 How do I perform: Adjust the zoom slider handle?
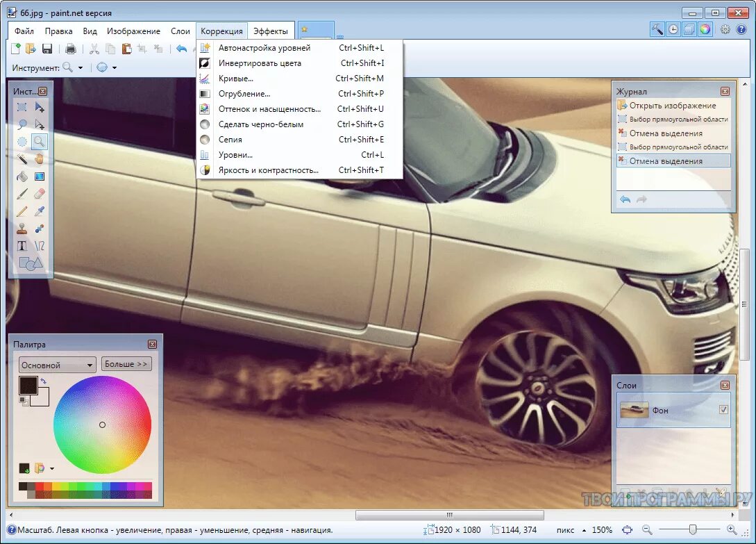692,529
